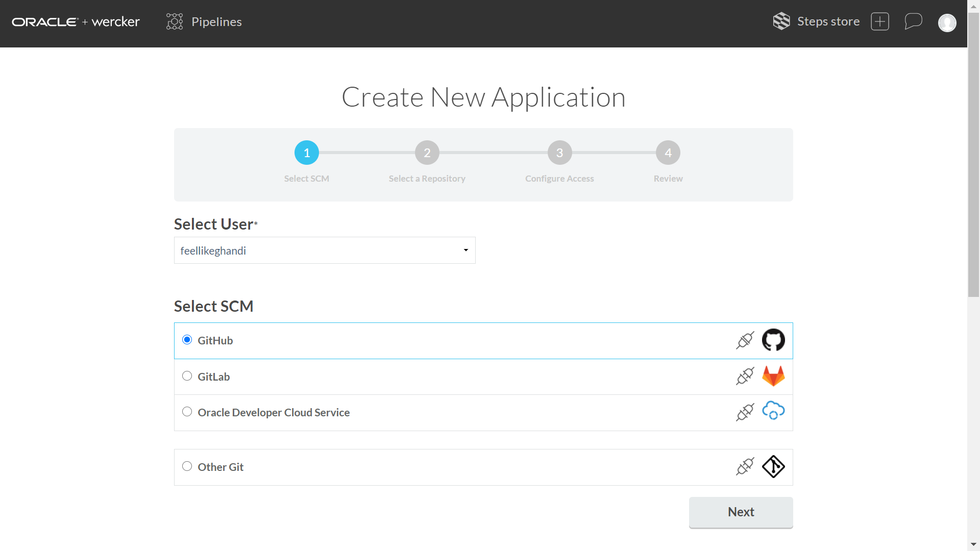Image resolution: width=980 pixels, height=551 pixels.
Task: Expand the Select User dropdown
Action: tap(325, 251)
